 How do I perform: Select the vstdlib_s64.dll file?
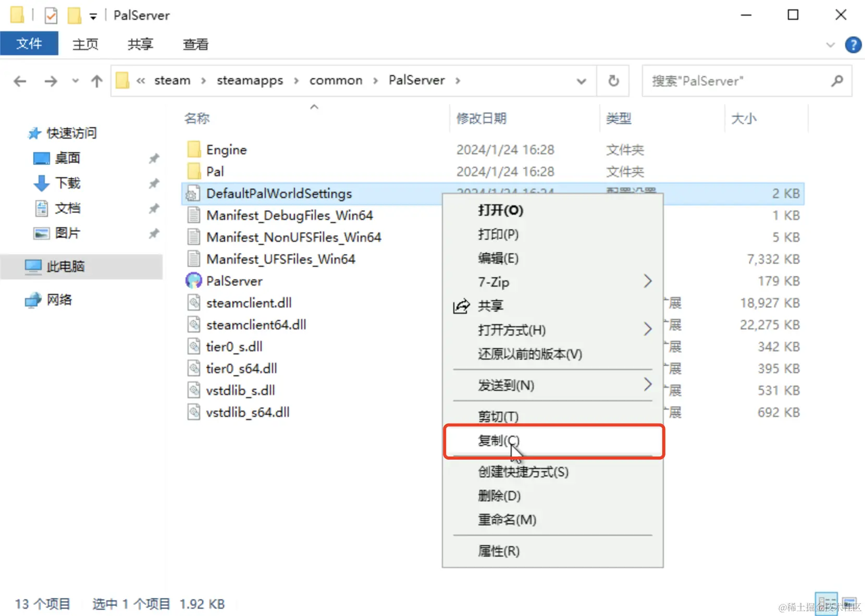click(x=248, y=412)
